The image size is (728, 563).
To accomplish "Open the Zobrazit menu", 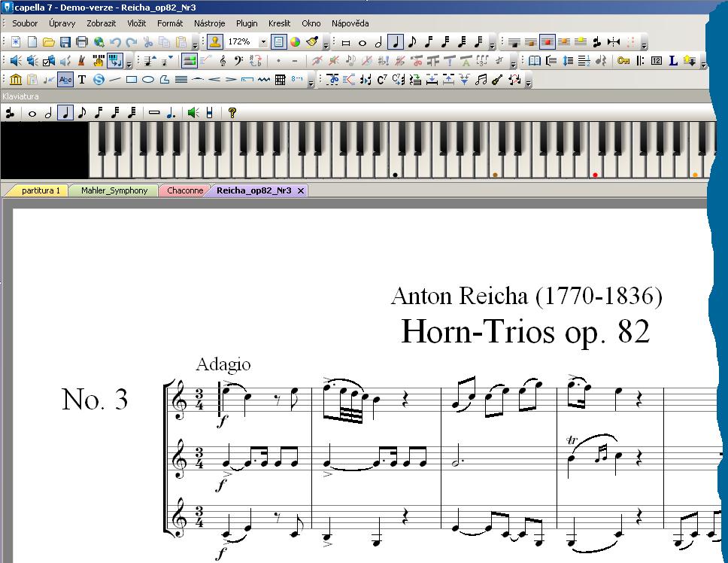I will pos(102,23).
